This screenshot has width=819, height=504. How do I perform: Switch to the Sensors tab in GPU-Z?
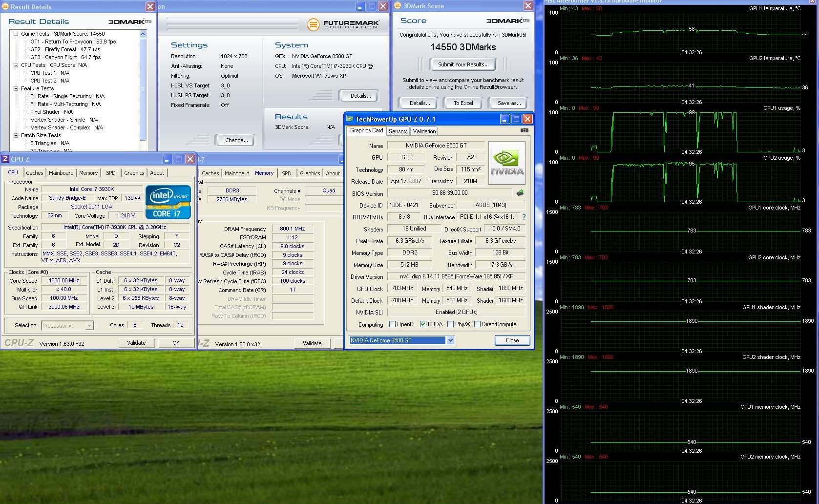tap(398, 131)
